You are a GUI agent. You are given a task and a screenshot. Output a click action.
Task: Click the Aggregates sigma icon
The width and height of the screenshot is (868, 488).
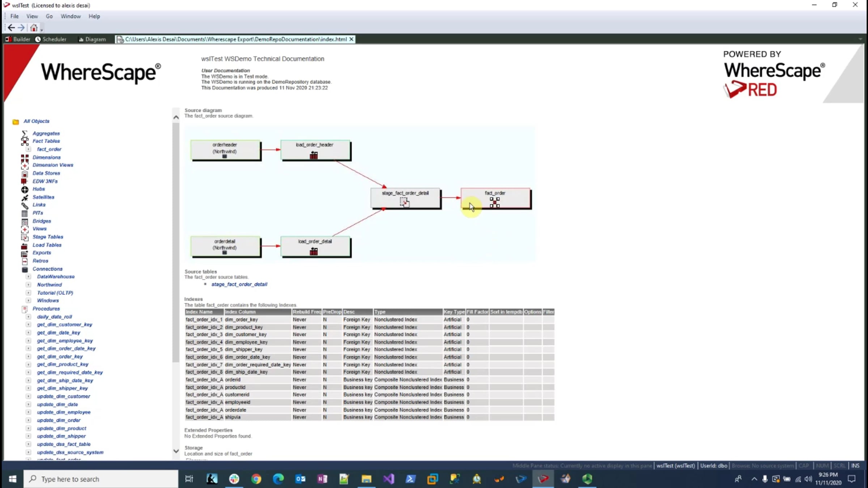tap(25, 133)
